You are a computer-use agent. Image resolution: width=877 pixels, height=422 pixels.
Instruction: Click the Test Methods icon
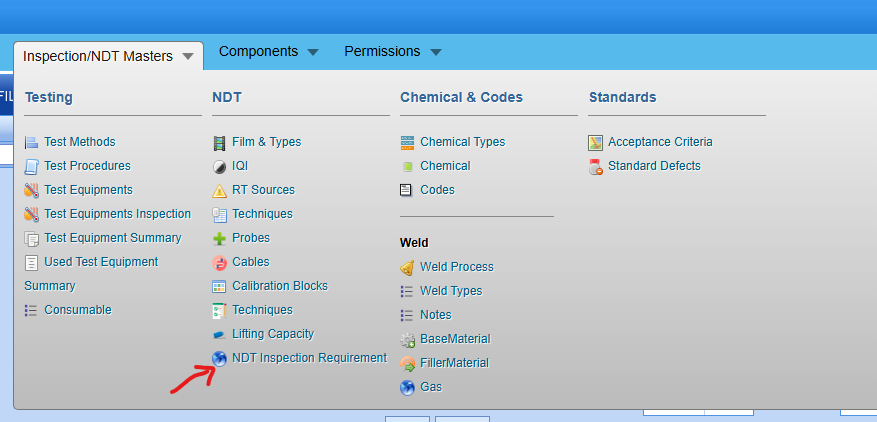(31, 142)
